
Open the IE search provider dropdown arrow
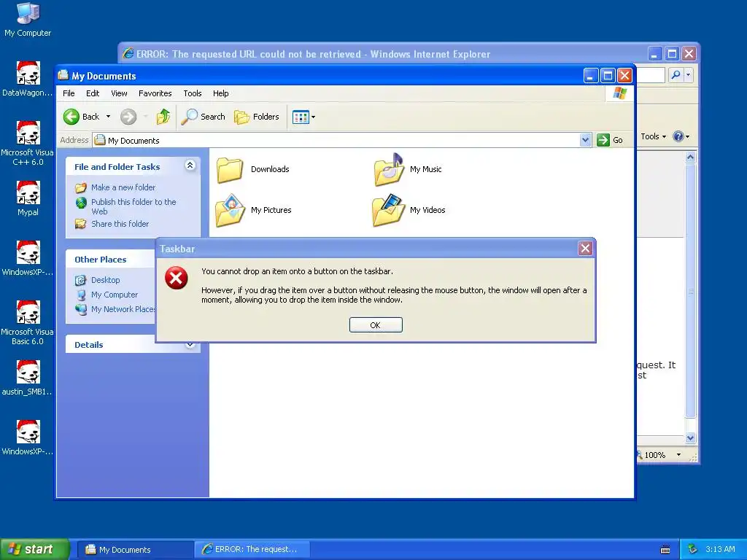click(x=687, y=75)
